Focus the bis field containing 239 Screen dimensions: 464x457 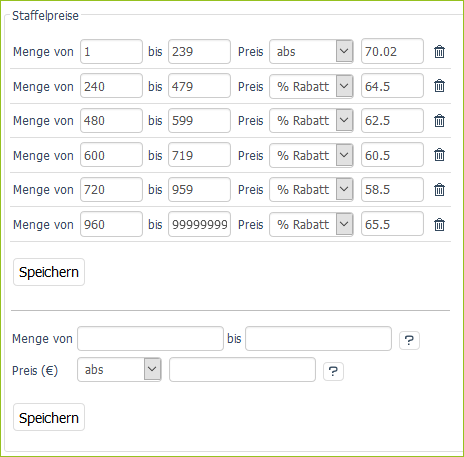click(x=199, y=51)
